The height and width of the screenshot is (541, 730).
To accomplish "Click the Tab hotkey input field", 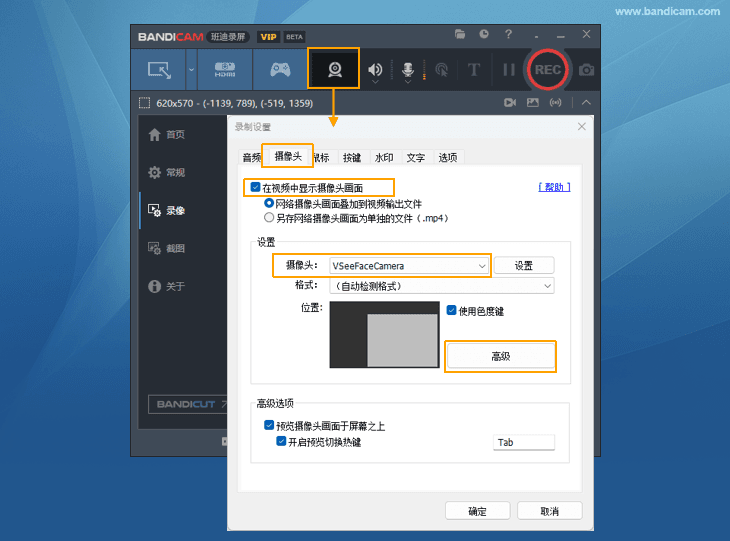I will pyautogui.click(x=524, y=442).
